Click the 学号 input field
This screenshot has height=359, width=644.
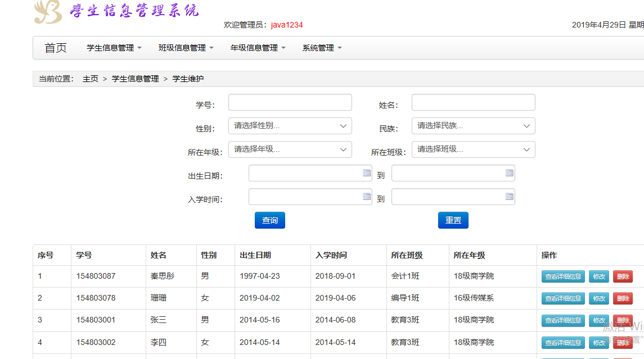(290, 102)
